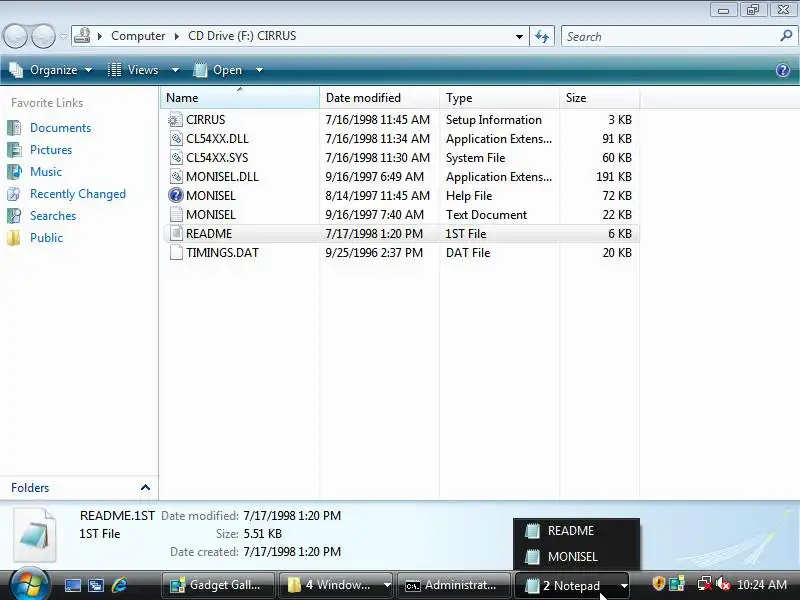Click the Searches sidebar icon
The image size is (800, 600).
pyautogui.click(x=14, y=216)
